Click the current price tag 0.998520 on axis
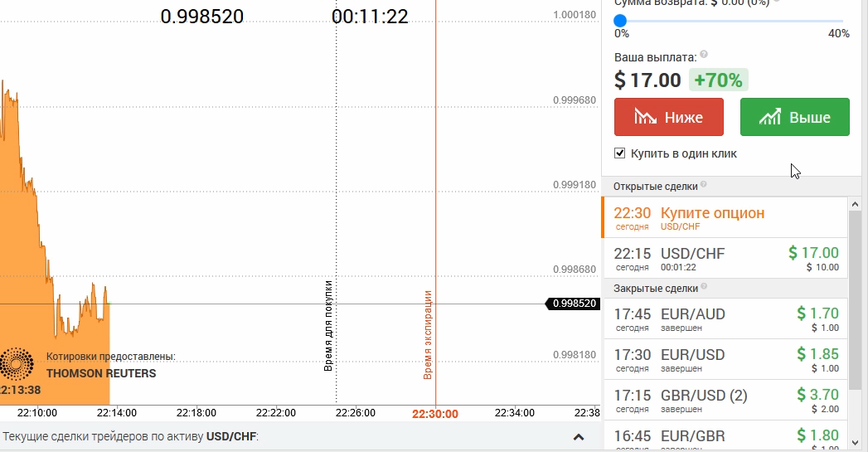The width and height of the screenshot is (868, 452). tap(573, 304)
